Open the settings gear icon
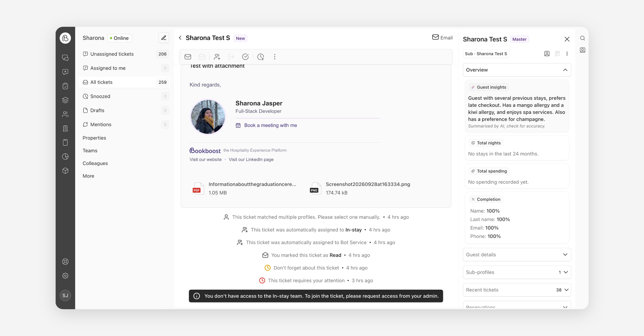Image resolution: width=644 pixels, height=336 pixels. point(65,276)
